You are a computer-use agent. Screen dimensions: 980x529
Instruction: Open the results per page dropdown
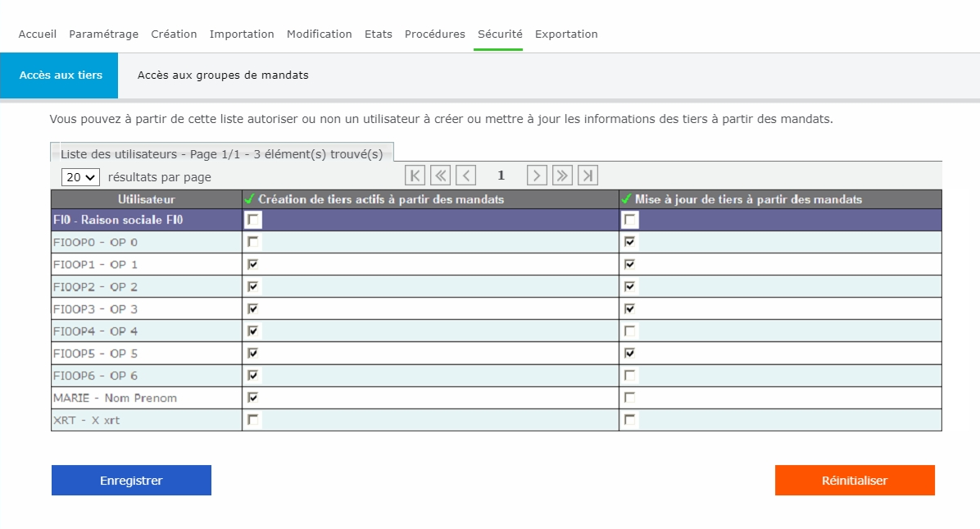point(80,177)
